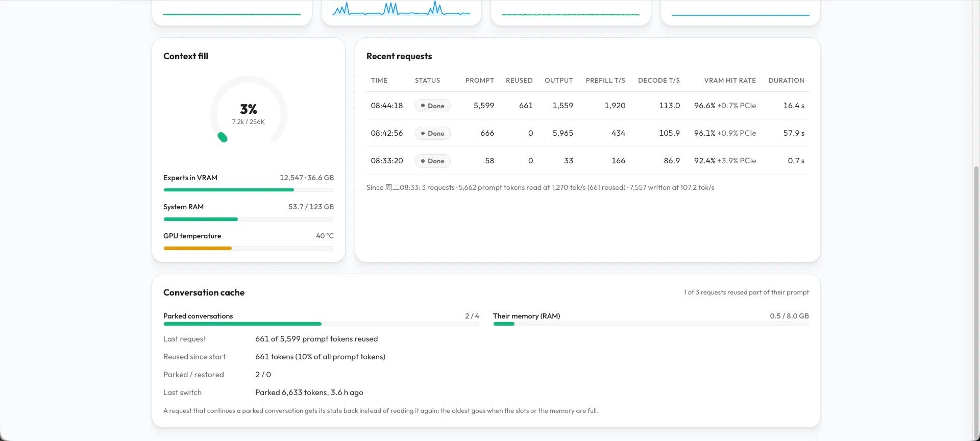Click the 57.9 s duration value
The image size is (980, 441).
pyautogui.click(x=794, y=133)
